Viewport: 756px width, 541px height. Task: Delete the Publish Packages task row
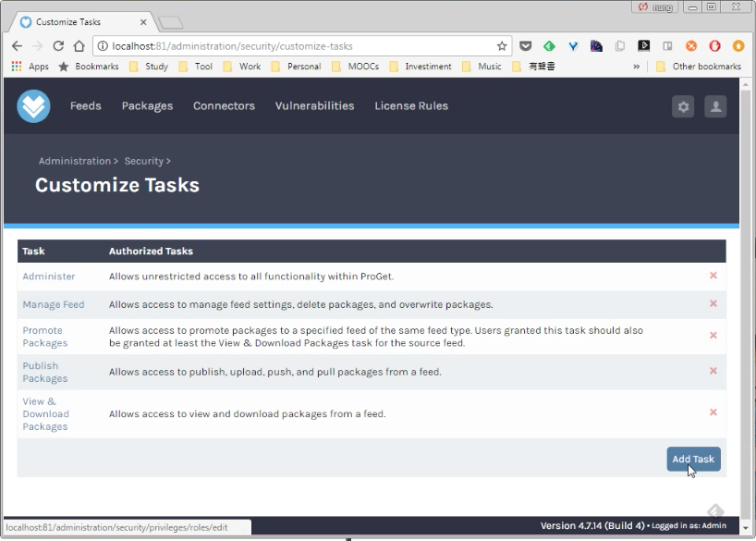(713, 371)
